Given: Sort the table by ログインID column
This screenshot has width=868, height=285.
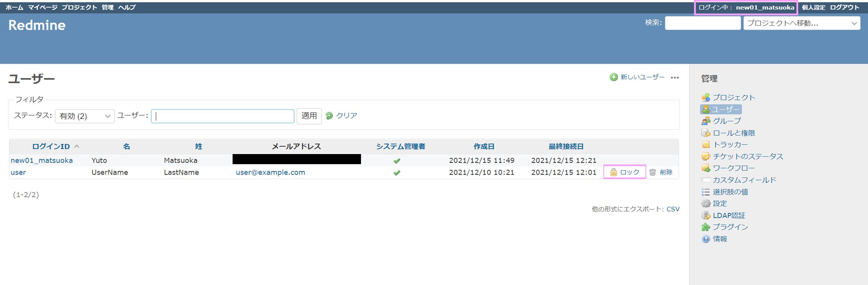Looking at the screenshot, I should click(x=51, y=146).
